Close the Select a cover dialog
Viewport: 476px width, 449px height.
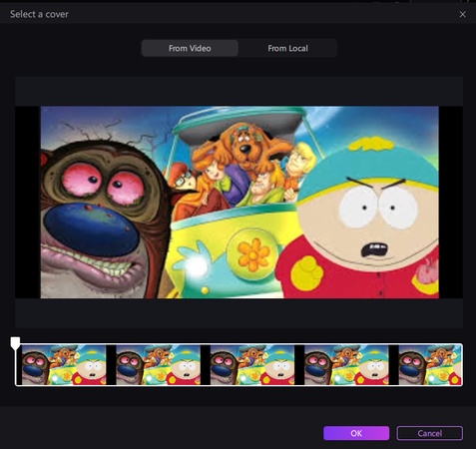pos(462,14)
